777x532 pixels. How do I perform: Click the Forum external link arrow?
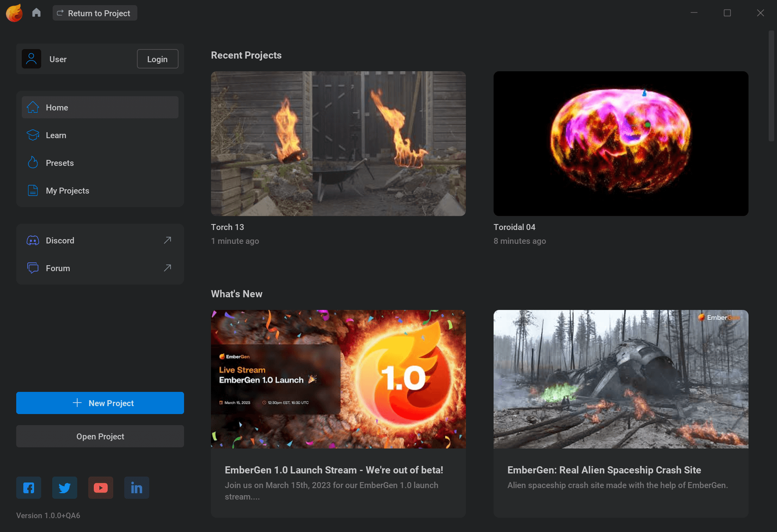coord(167,268)
